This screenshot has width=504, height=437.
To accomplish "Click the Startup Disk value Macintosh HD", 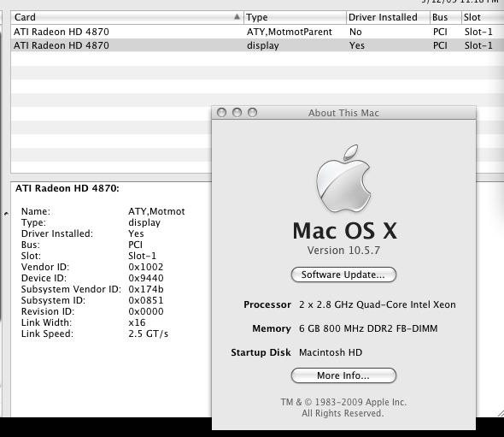I will coord(331,352).
